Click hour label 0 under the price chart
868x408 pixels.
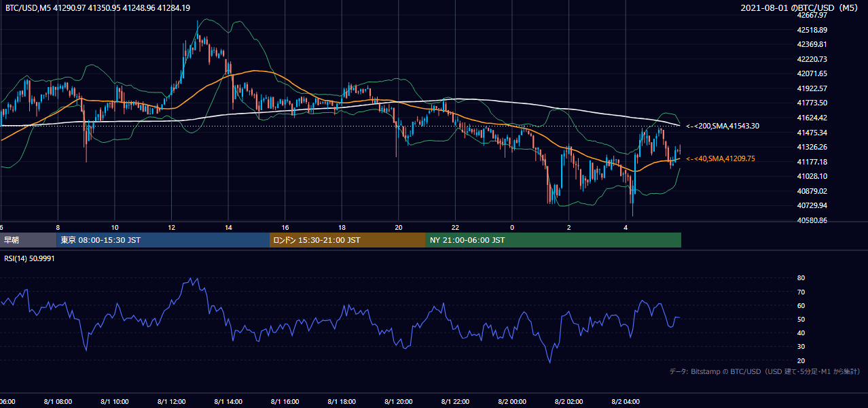(513, 228)
